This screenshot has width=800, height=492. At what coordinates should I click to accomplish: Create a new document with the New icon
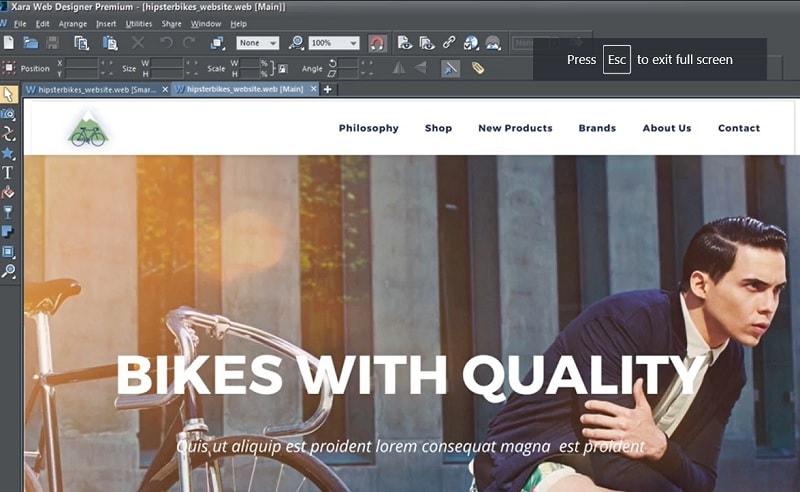[9, 42]
